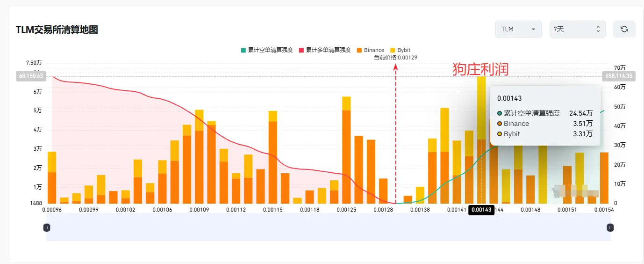Toggle 累计多单清算强度 legend series
Image resolution: width=644 pixels, height=264 pixels.
coord(324,50)
